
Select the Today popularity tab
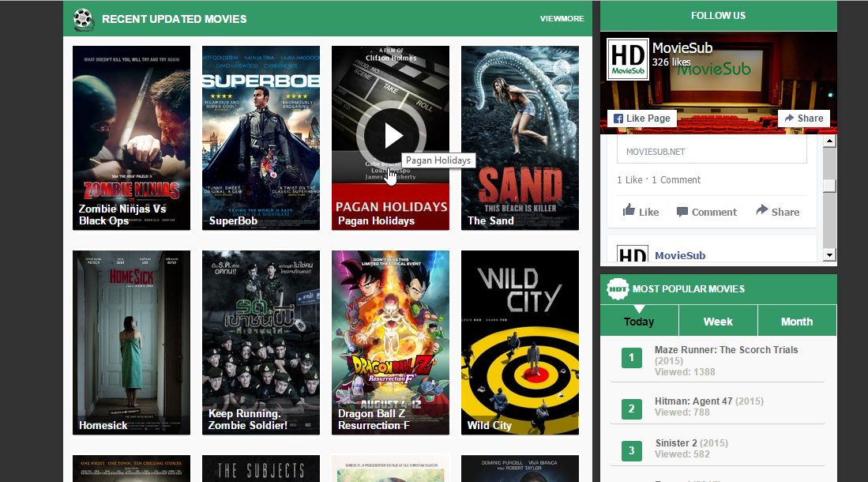[640, 322]
